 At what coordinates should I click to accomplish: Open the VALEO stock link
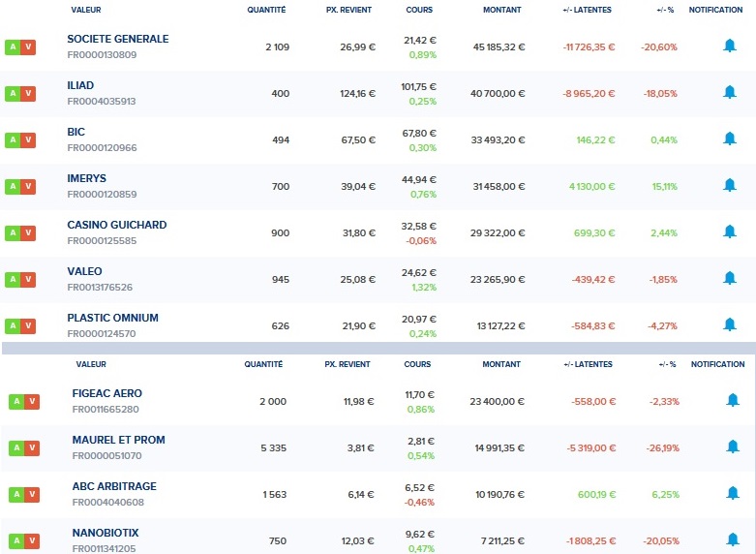tap(84, 271)
